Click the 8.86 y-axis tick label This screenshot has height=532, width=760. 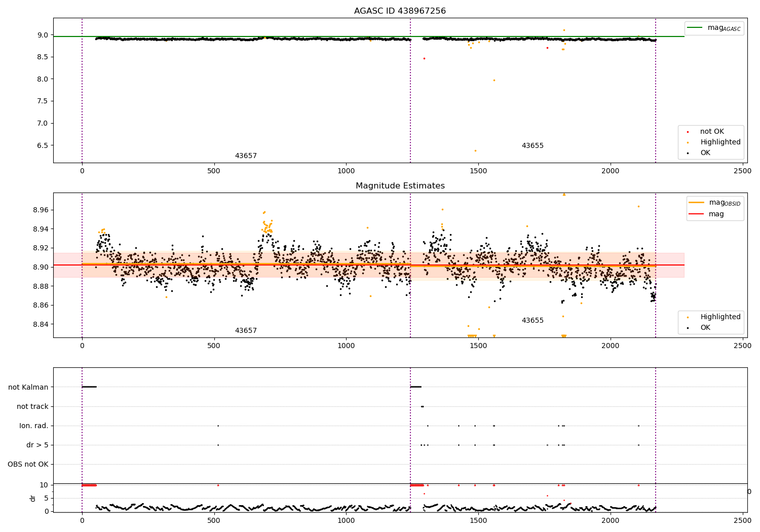tap(41, 305)
